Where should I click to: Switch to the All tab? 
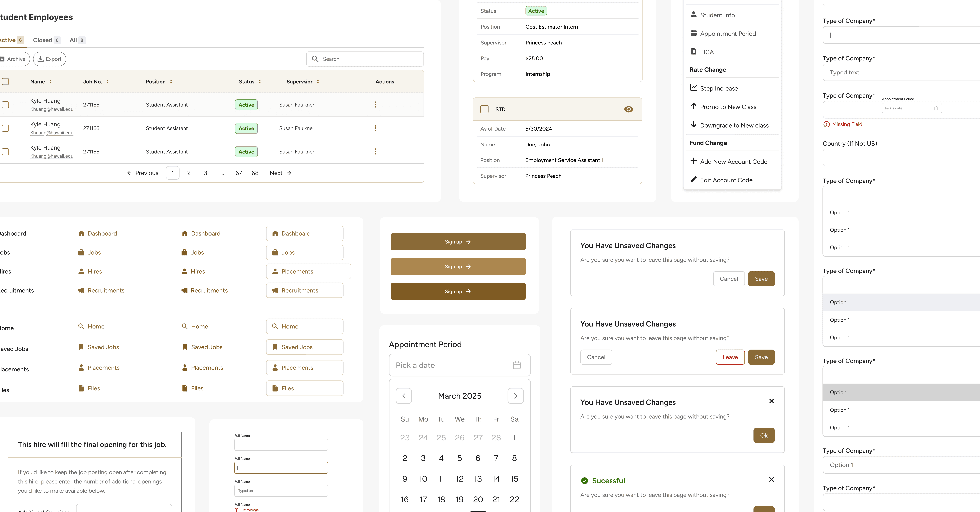73,40
